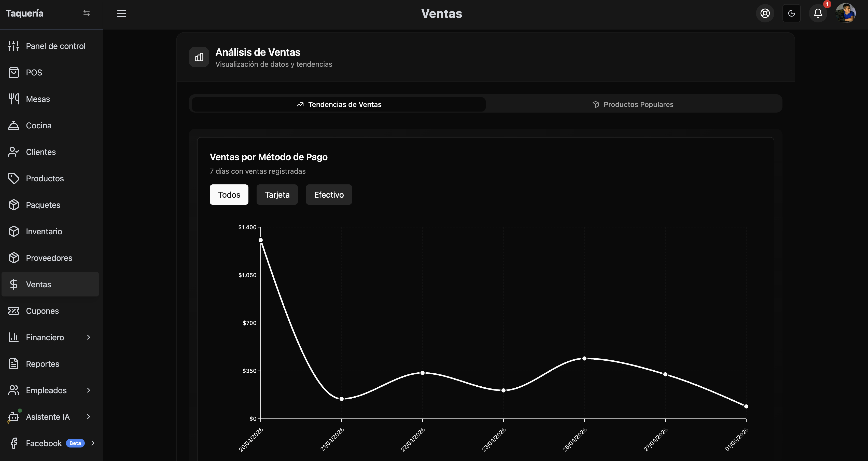Open Cocina via bell-dish icon
This screenshot has width=868, height=461.
(x=14, y=126)
